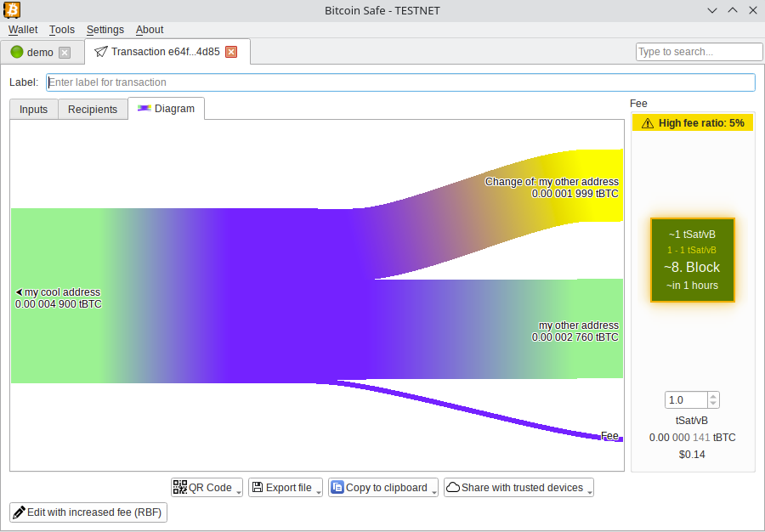Open the About menu
The height and width of the screenshot is (532, 765).
pos(150,29)
